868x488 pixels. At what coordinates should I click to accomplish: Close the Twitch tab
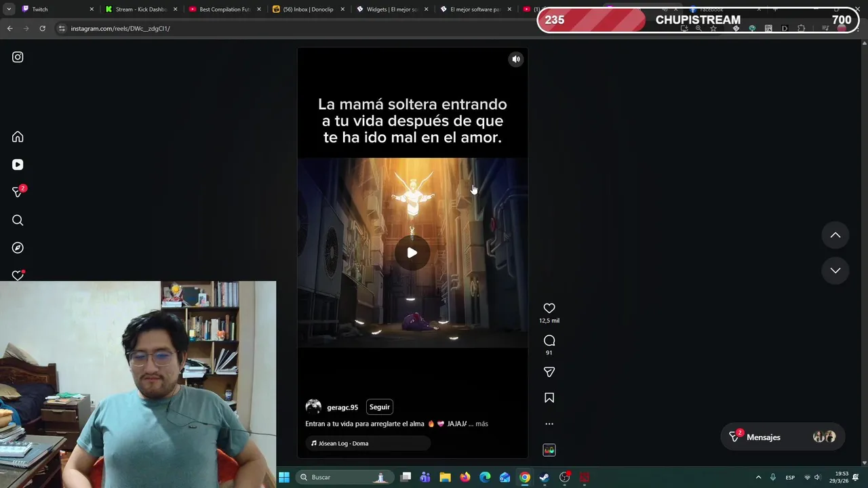92,9
